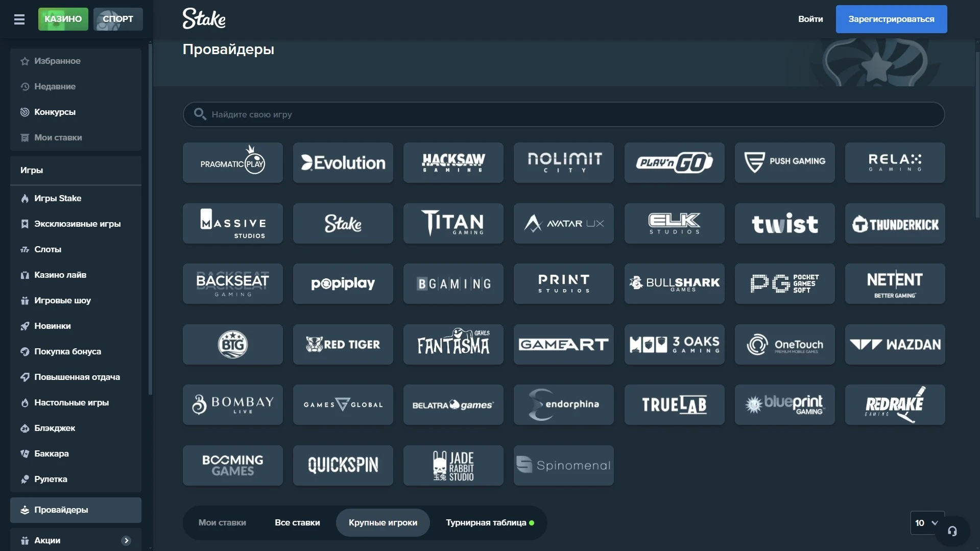This screenshot has height=551, width=980.
Task: Open live support headset icon
Action: [952, 531]
